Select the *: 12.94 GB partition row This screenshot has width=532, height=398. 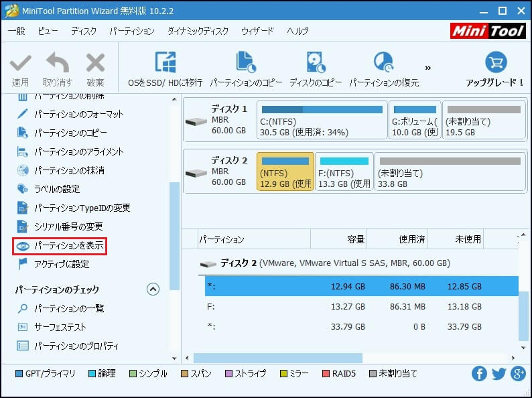pos(362,286)
